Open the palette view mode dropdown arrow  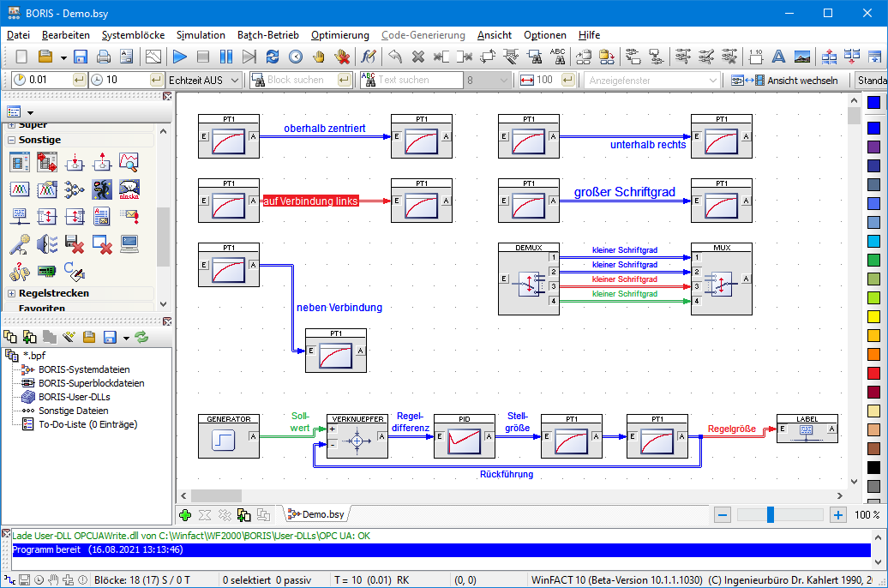(x=31, y=112)
